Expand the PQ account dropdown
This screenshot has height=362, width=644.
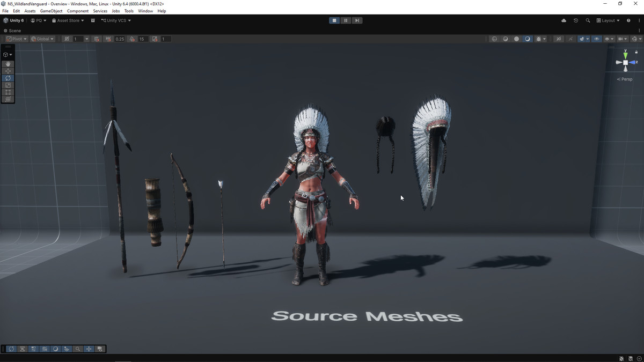coord(38,20)
